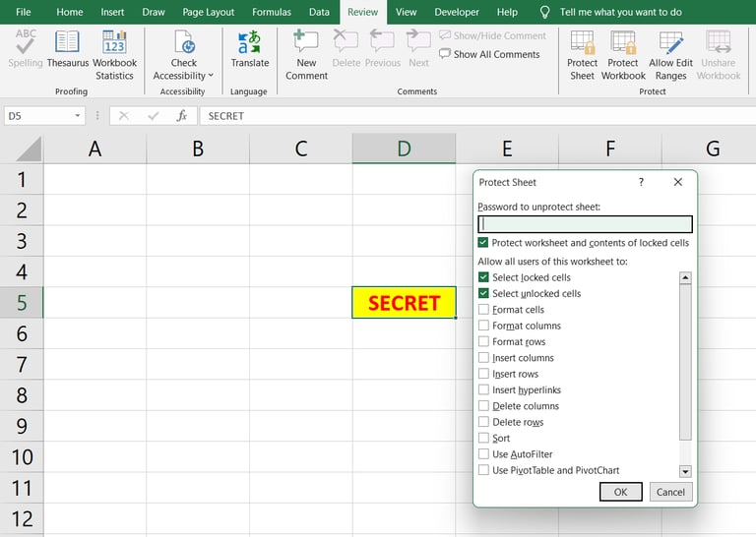Check the Use AutoFilter option

click(x=483, y=453)
